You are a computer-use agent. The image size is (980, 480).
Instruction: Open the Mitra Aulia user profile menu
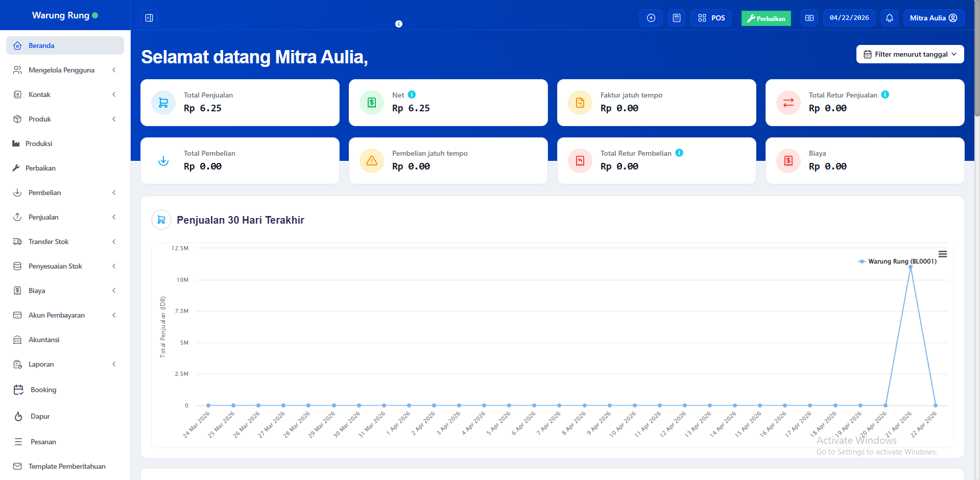click(x=933, y=18)
